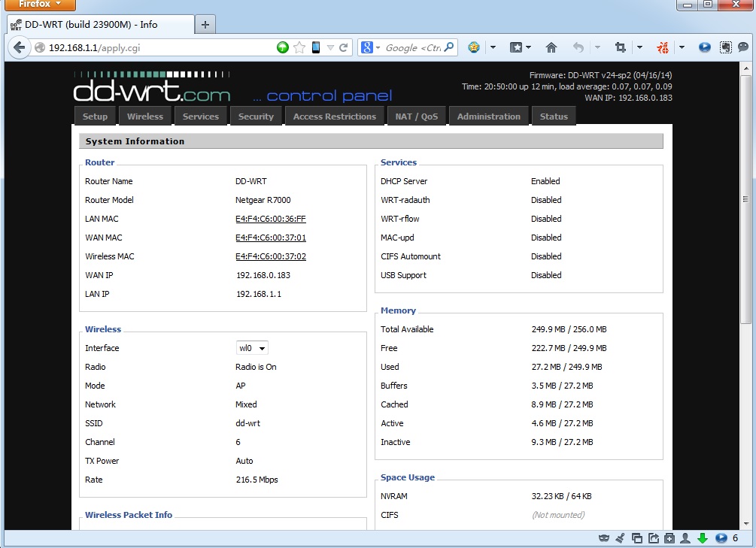This screenshot has width=756, height=548.
Task: Toggle USB Support from Disabled
Action: [546, 275]
